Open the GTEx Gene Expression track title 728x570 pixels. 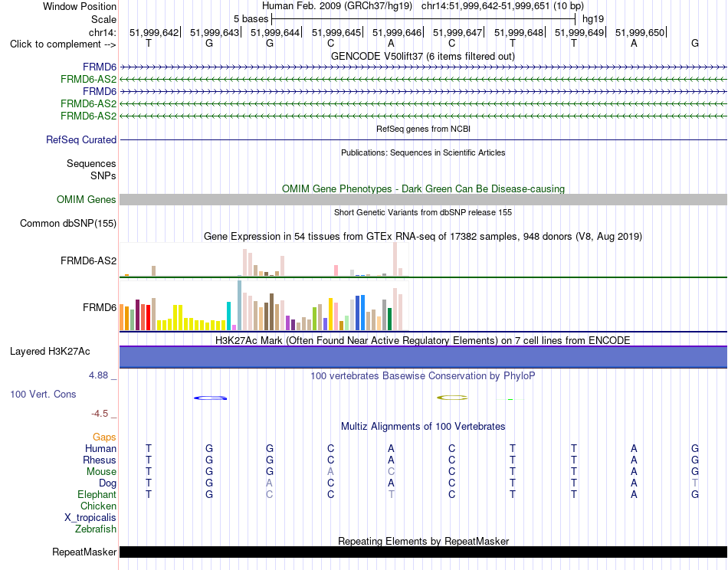click(423, 236)
